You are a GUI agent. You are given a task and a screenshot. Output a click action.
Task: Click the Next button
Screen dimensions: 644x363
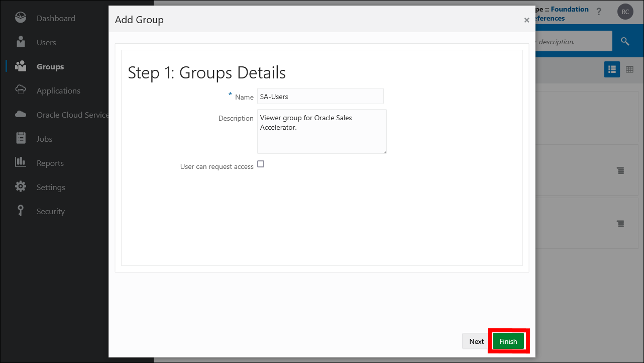click(x=475, y=341)
